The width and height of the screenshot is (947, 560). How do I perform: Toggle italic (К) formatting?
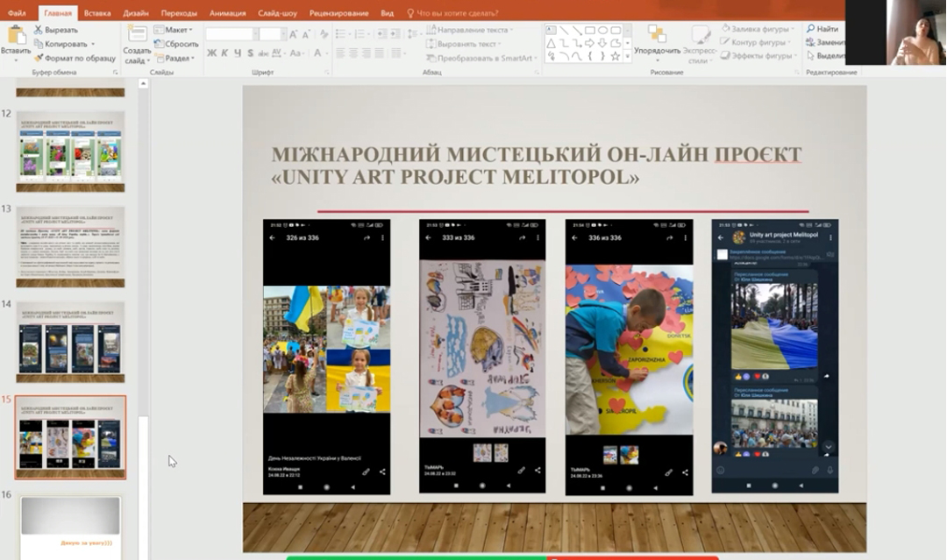pos(224,53)
